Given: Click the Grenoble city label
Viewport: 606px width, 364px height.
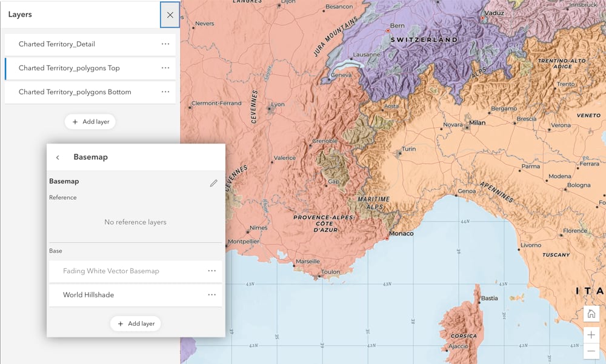Looking at the screenshot, I should point(325,141).
